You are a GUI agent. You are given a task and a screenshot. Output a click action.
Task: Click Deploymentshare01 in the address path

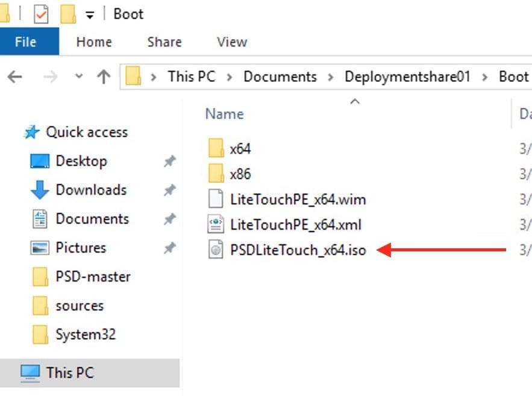[407, 77]
